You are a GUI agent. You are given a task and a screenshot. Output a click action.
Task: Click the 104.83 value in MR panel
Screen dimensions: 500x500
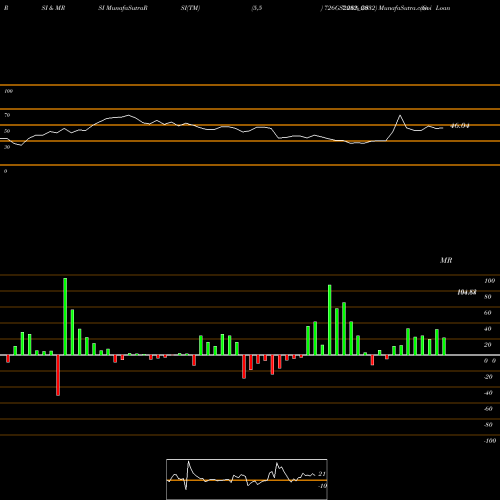[467, 292]
